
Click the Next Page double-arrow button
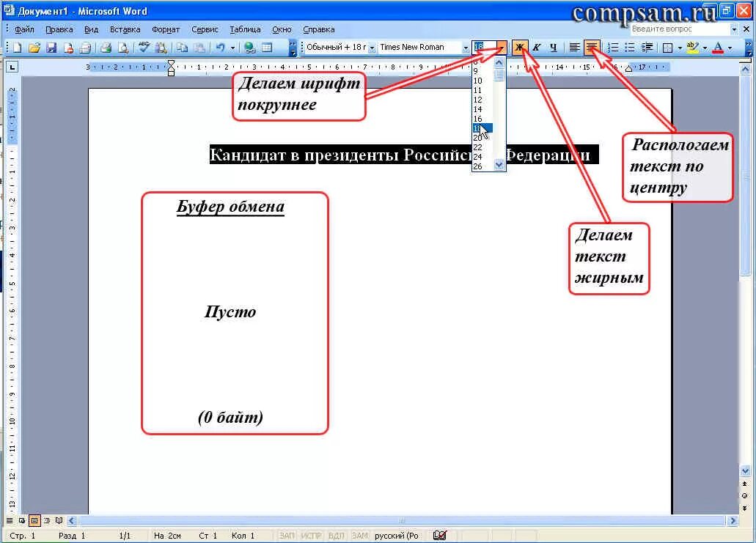pyautogui.click(x=745, y=508)
